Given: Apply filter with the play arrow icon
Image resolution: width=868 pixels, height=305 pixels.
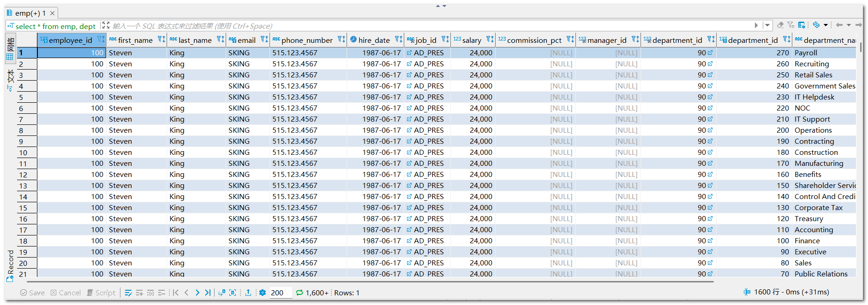Looking at the screenshot, I should tap(756, 25).
